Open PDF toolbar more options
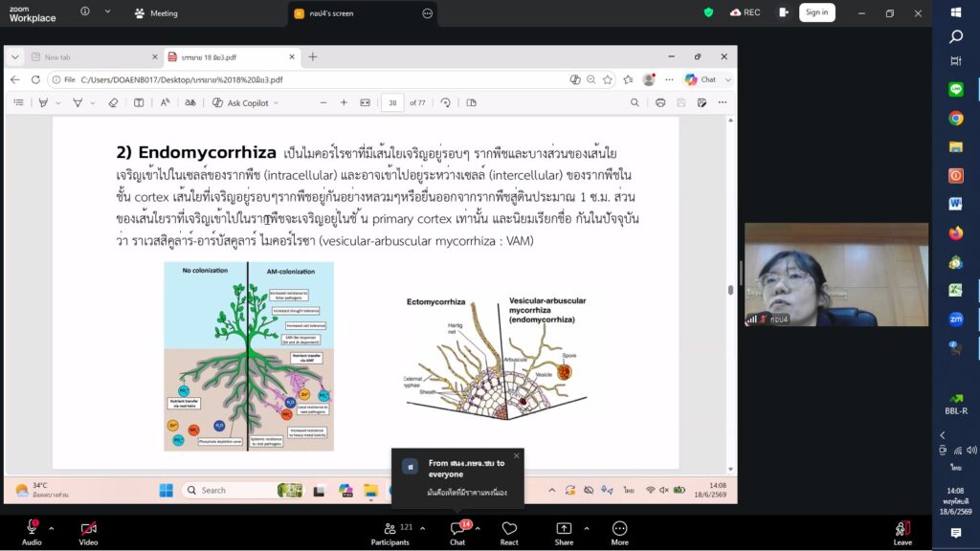This screenshot has width=980, height=551. 723,102
